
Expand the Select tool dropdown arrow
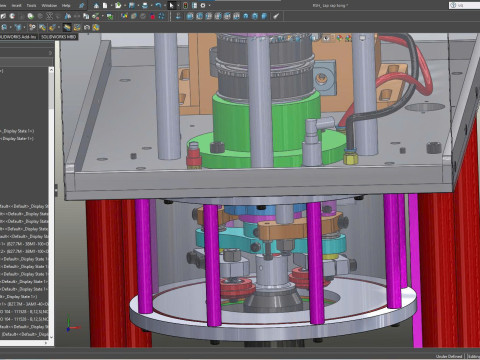[178, 6]
